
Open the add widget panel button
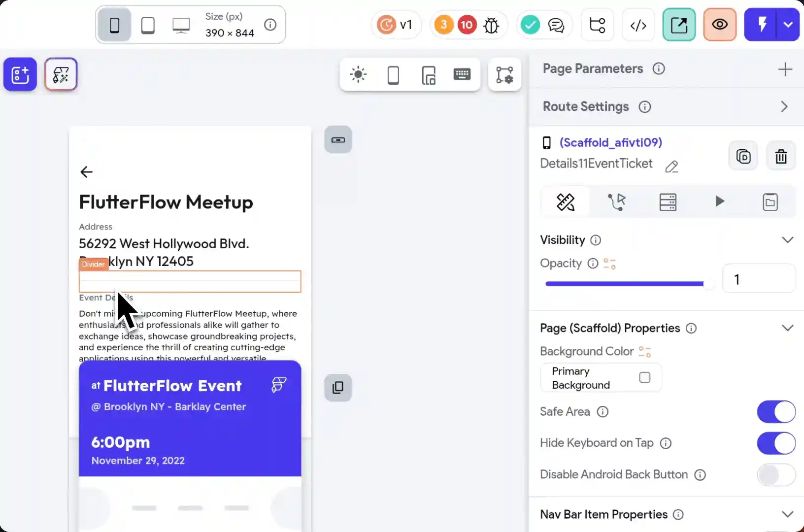click(x=20, y=75)
